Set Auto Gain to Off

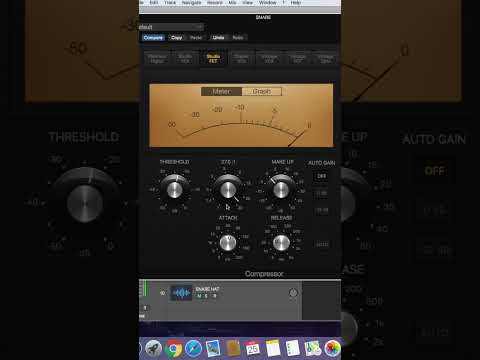click(322, 176)
